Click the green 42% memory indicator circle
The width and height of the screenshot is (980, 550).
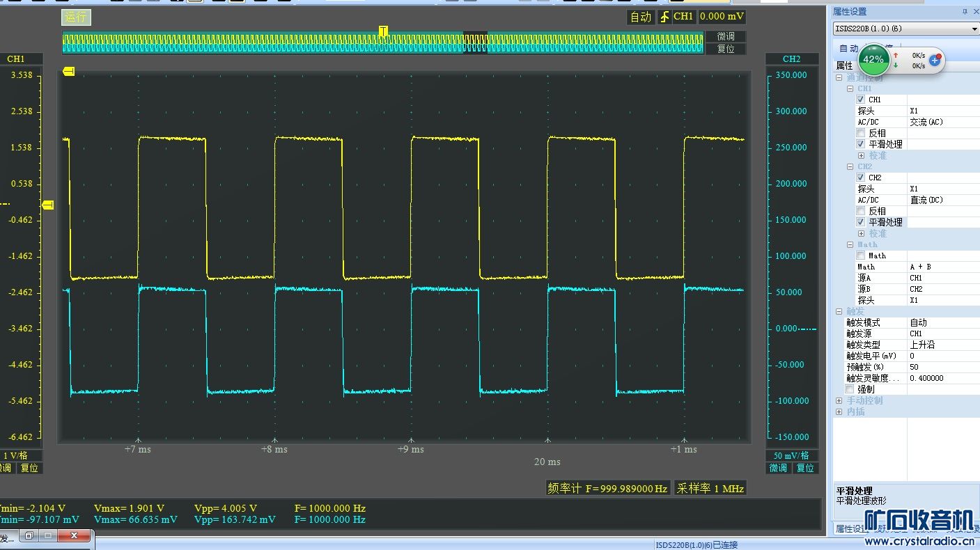tap(873, 59)
